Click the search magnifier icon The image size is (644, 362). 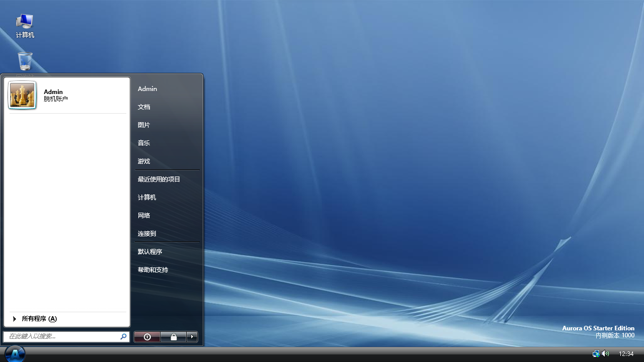click(123, 336)
